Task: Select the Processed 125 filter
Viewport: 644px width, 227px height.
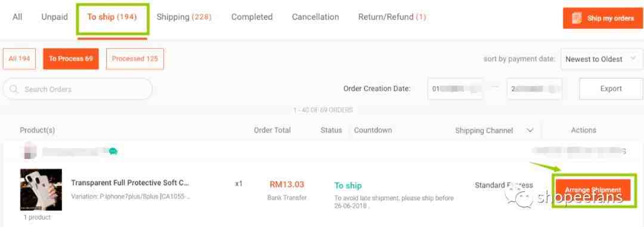Action: click(x=135, y=59)
